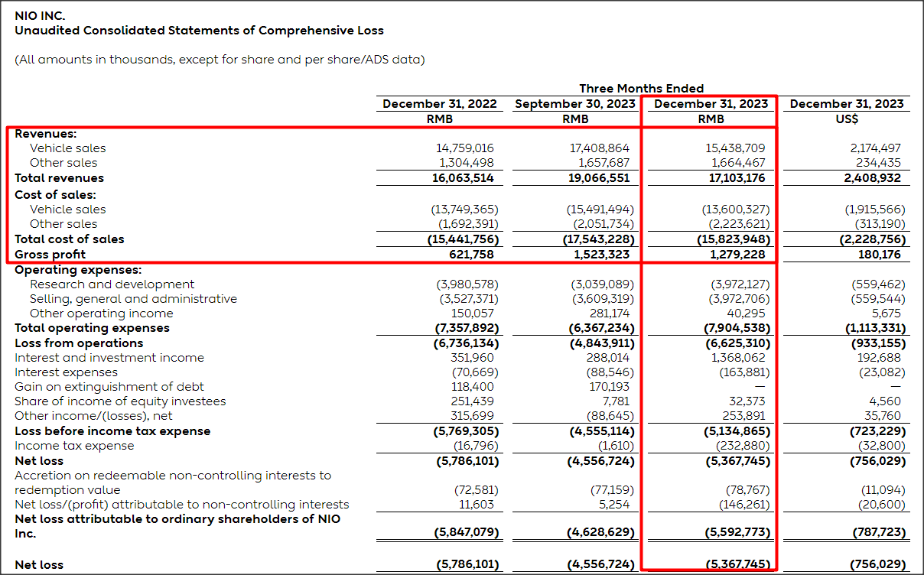Select the Three Months Ended header
This screenshot has width=924, height=575.
(x=641, y=89)
